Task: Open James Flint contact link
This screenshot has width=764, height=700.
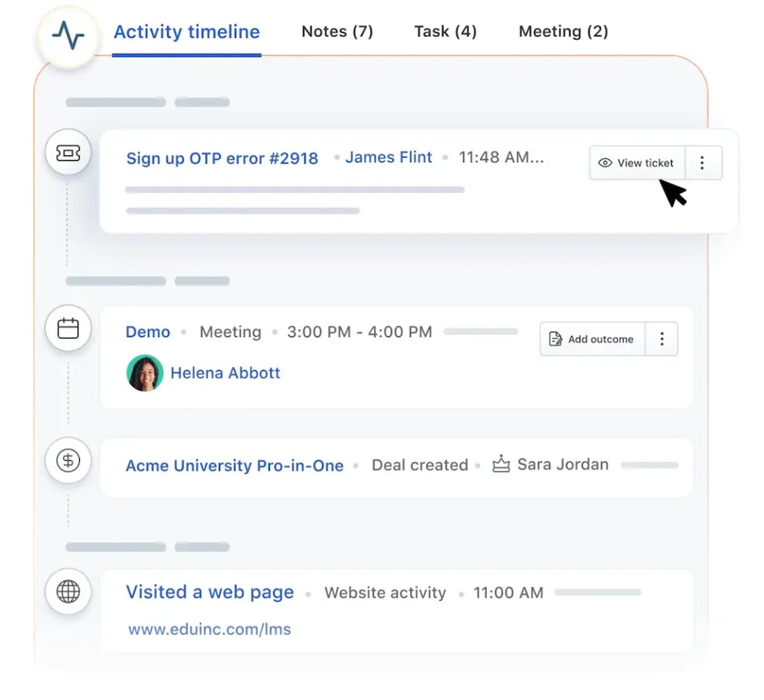Action: [x=388, y=157]
